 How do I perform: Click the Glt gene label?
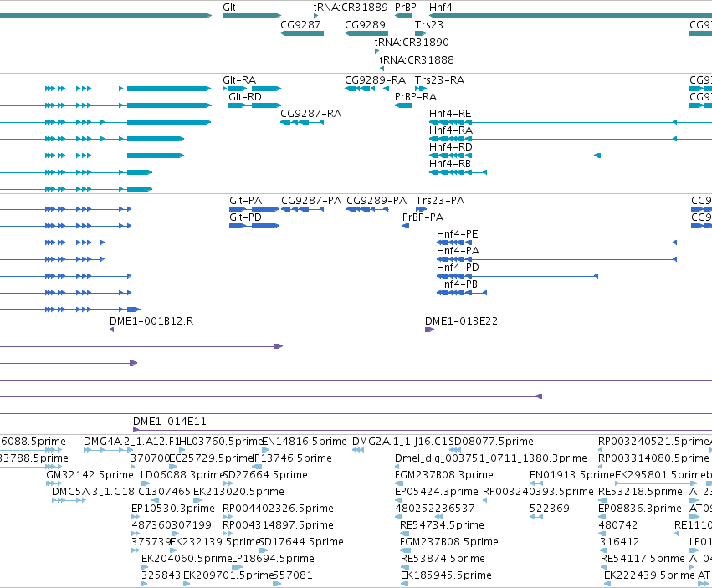229,8
